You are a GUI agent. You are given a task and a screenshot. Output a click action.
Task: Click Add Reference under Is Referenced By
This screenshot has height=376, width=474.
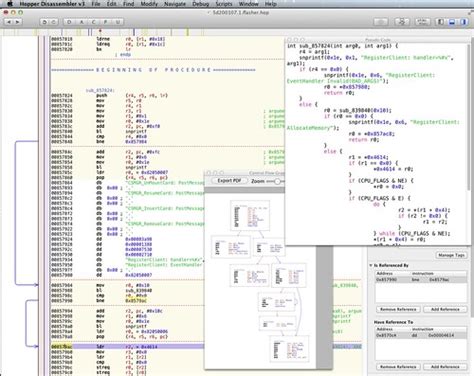click(x=445, y=309)
